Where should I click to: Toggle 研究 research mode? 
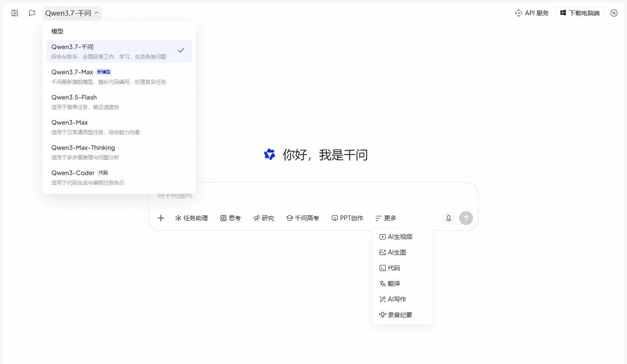pyautogui.click(x=263, y=218)
